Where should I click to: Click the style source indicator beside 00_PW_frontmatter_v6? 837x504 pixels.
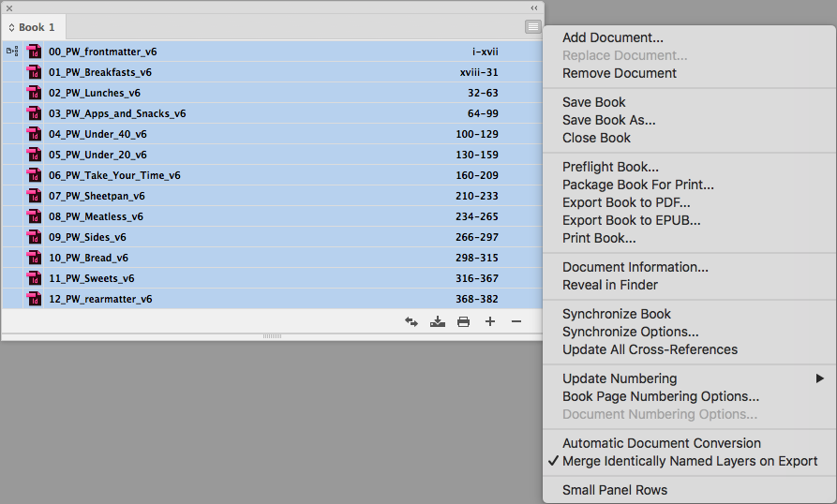[x=12, y=52]
